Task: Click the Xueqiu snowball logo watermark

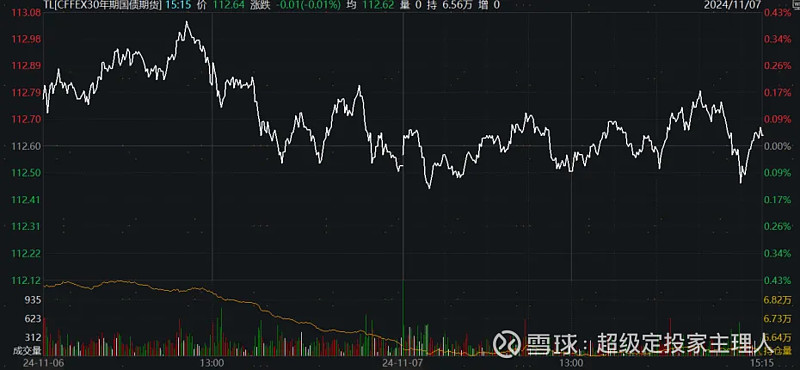Action: tap(506, 344)
